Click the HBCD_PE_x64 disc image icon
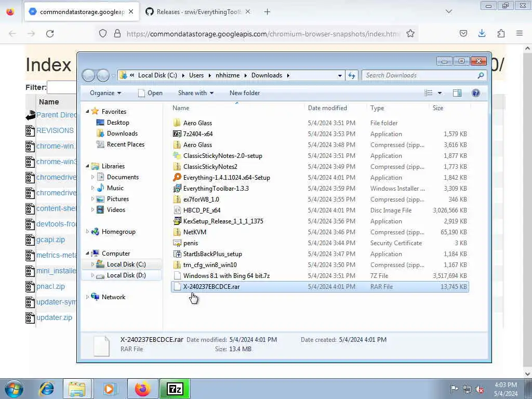The width and height of the screenshot is (532, 399). coord(177,210)
